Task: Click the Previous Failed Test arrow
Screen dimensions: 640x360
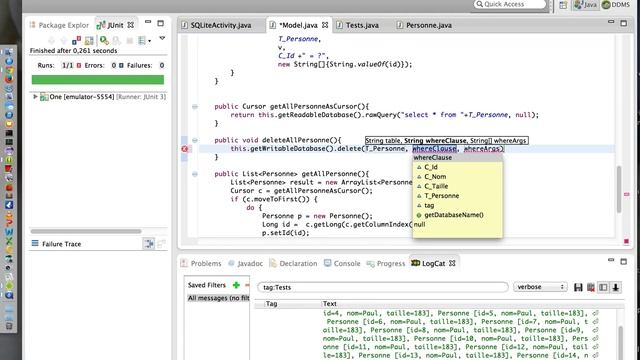Action: (64, 40)
